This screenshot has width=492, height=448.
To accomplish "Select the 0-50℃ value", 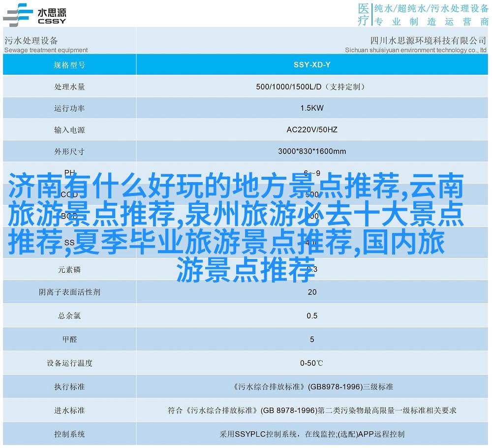I will tap(311, 363).
